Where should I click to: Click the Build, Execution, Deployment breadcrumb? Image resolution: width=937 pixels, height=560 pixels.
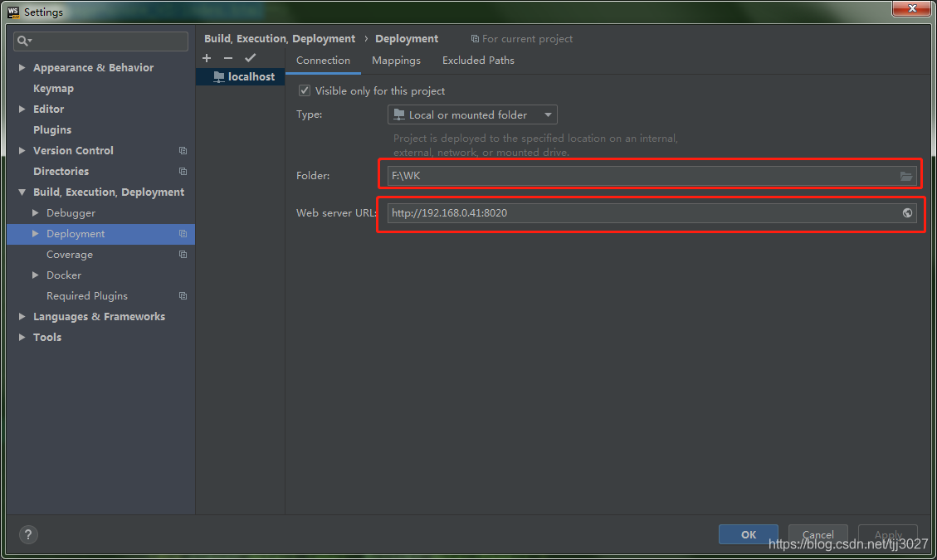click(280, 39)
